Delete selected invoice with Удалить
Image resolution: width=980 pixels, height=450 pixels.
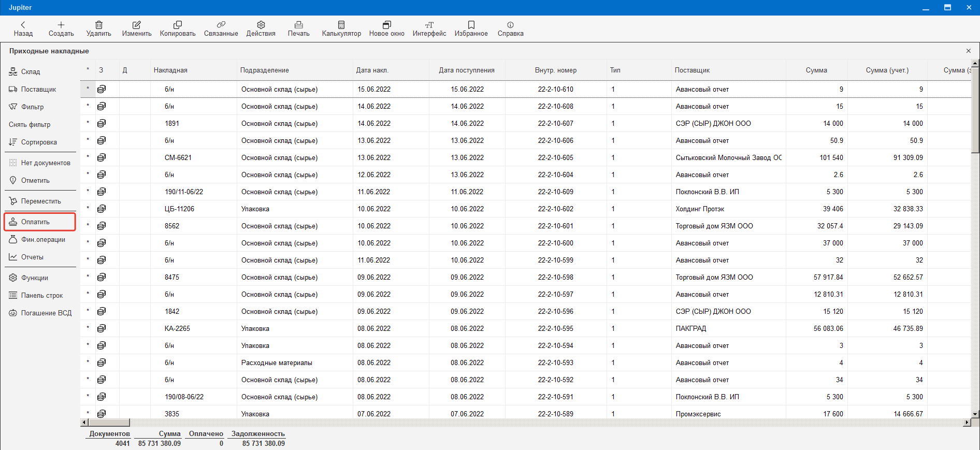coord(99,29)
